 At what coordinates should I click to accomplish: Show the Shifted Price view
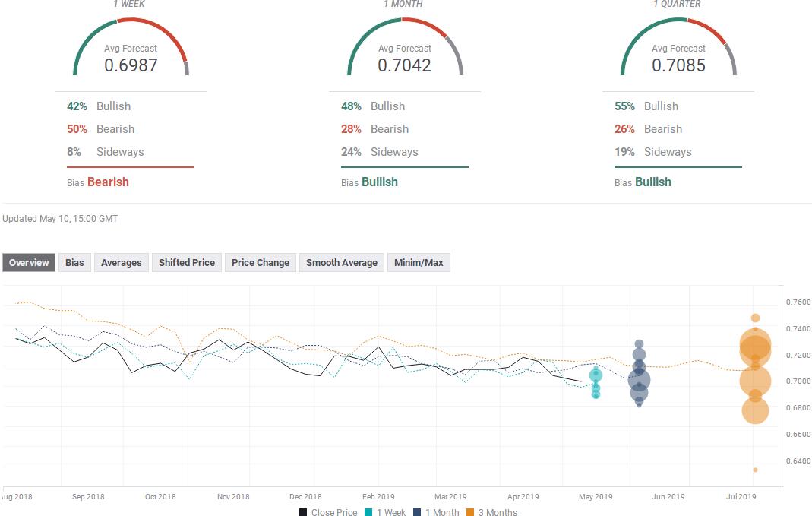[187, 263]
